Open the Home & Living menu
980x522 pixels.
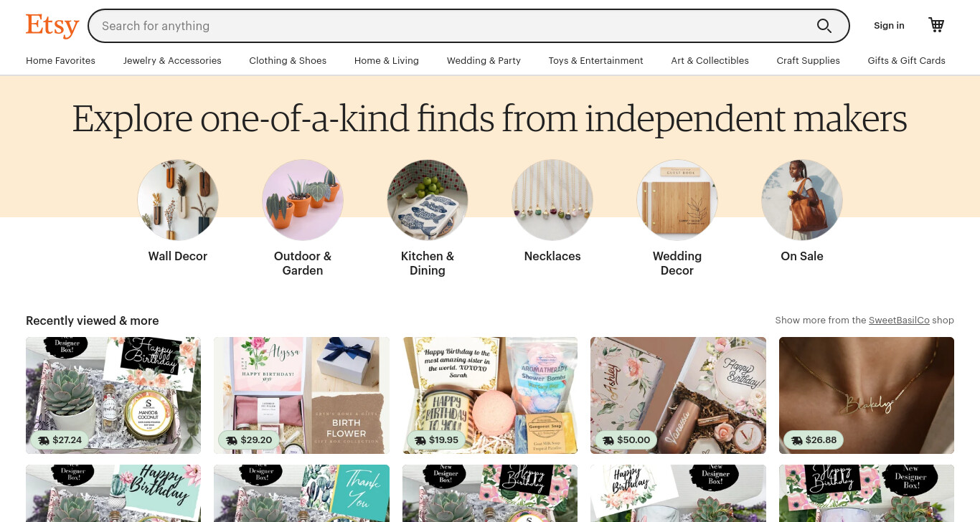(x=387, y=61)
